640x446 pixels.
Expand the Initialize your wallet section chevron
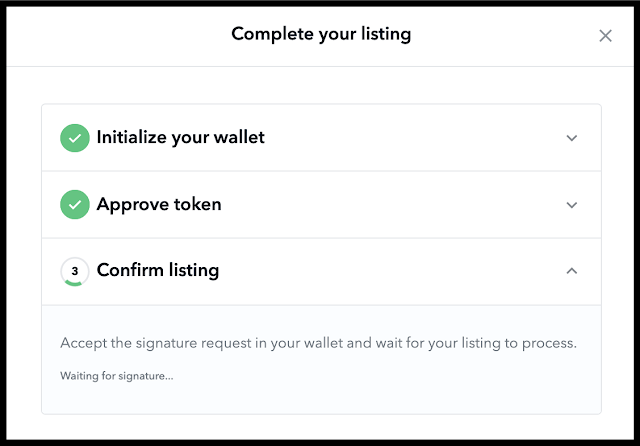[572, 138]
